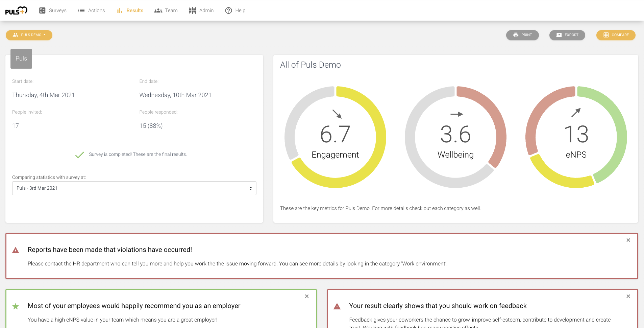Click 'Your result clearly shows' feedback heading
Image resolution: width=644 pixels, height=328 pixels.
point(438,306)
